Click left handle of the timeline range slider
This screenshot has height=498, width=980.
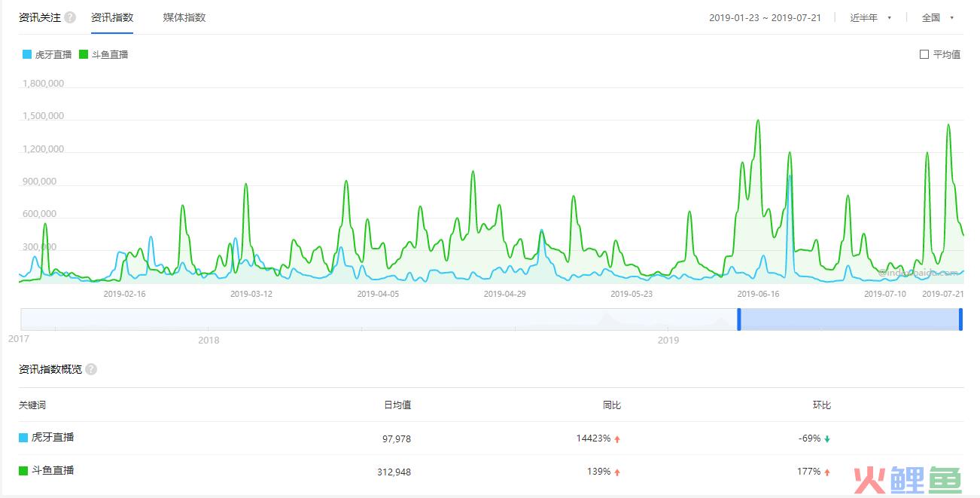coord(739,319)
